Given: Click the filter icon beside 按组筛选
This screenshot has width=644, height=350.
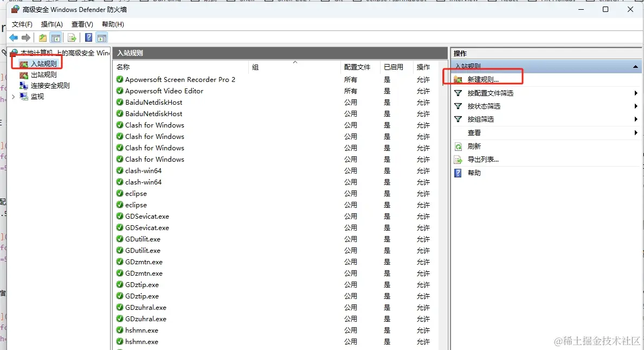Looking at the screenshot, I should (458, 119).
